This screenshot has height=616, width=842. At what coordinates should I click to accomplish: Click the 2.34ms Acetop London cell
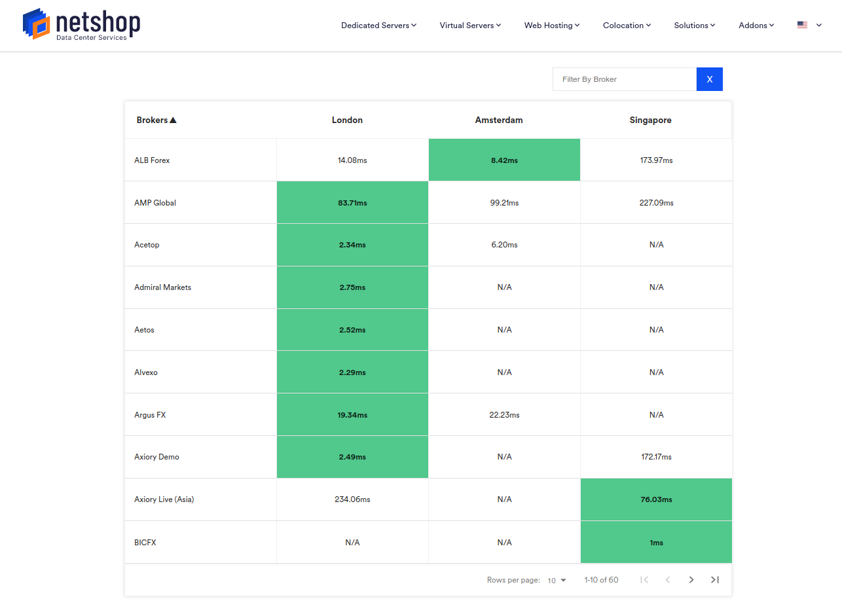point(352,245)
